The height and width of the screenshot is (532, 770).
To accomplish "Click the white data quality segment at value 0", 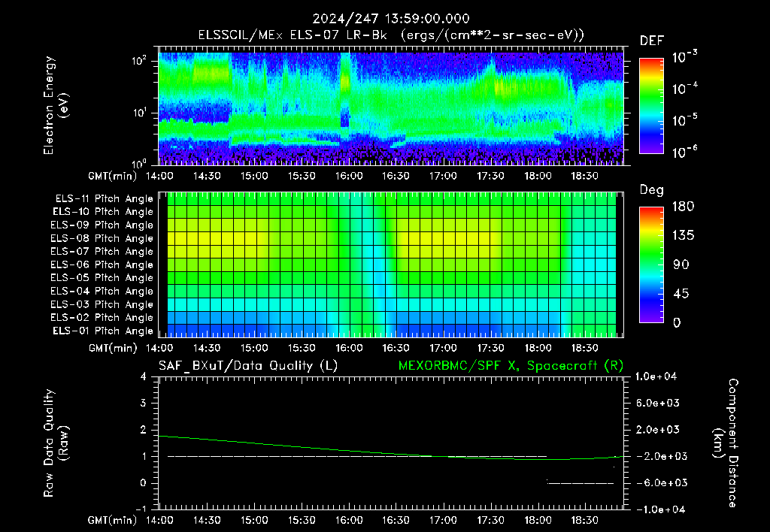I will point(581,483).
